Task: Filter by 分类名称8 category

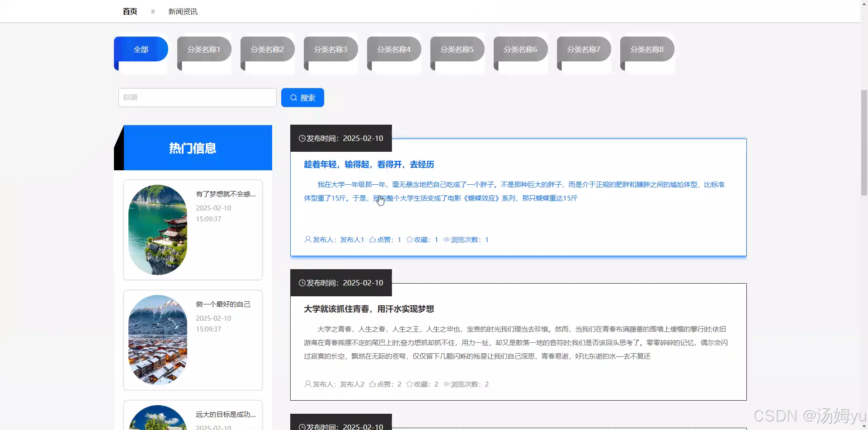Action: click(x=647, y=49)
